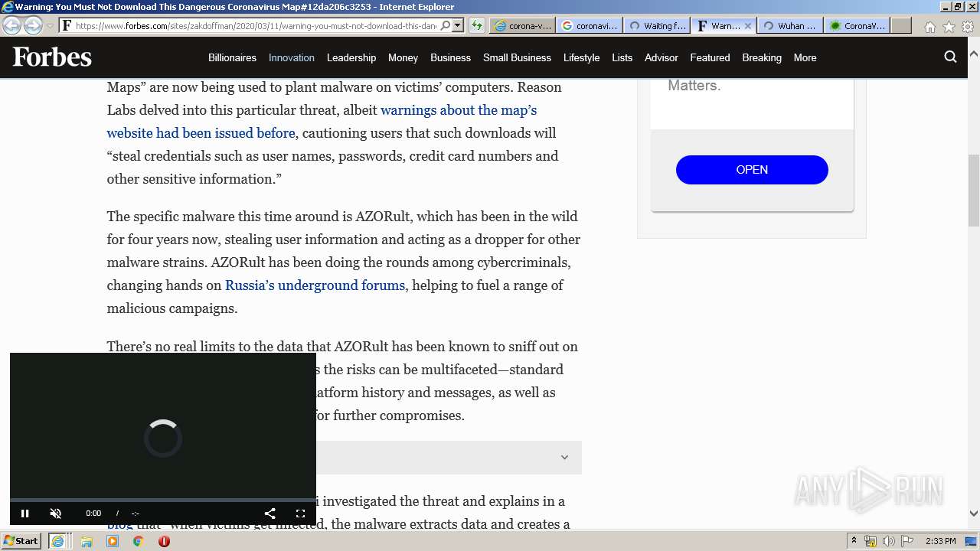Click Internet Explorer taskbar icon
980x551 pixels.
click(57, 541)
